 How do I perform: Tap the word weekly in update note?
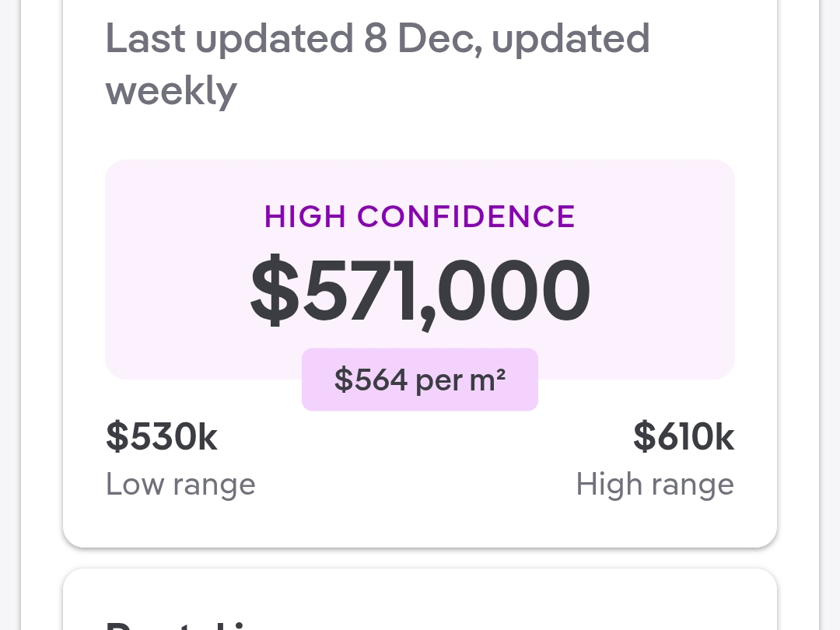[171, 91]
